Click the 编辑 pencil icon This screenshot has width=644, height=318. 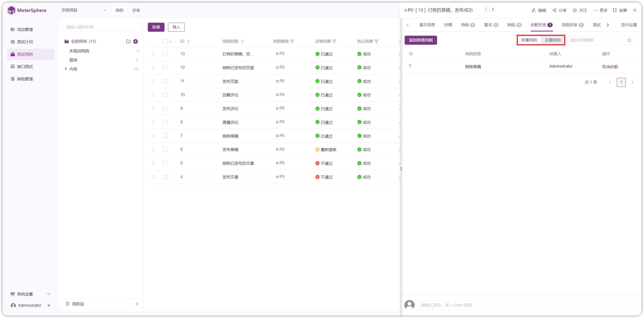[533, 10]
